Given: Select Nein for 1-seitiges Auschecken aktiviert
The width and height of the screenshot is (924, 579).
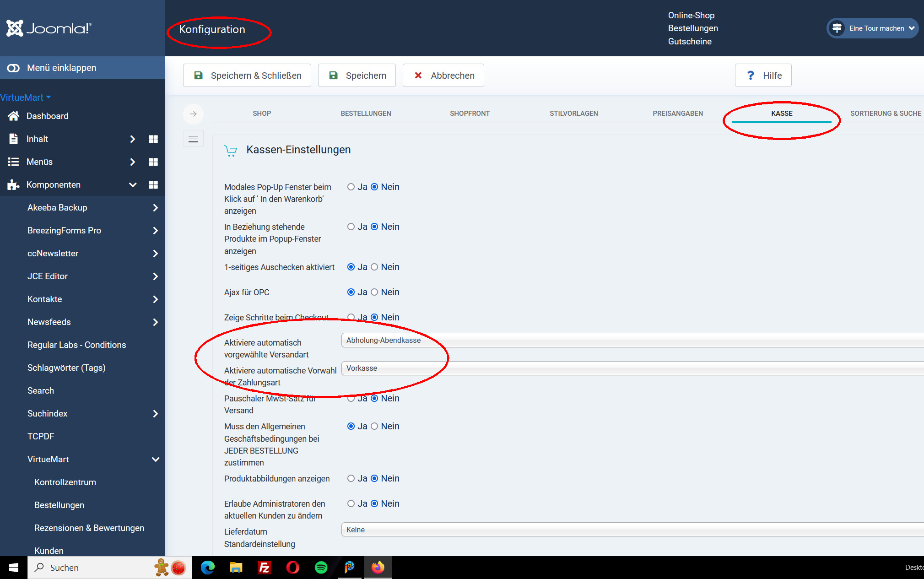Looking at the screenshot, I should coord(374,267).
